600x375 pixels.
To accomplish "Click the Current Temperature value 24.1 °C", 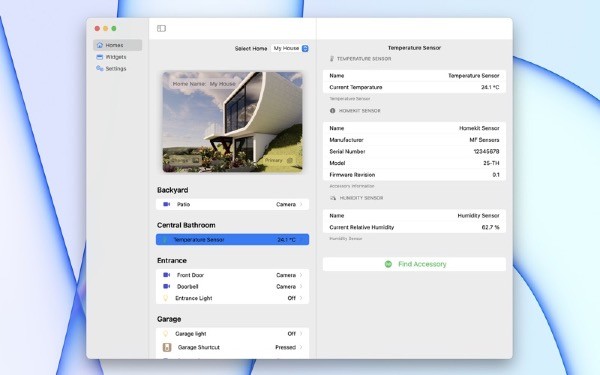I will pyautogui.click(x=490, y=87).
